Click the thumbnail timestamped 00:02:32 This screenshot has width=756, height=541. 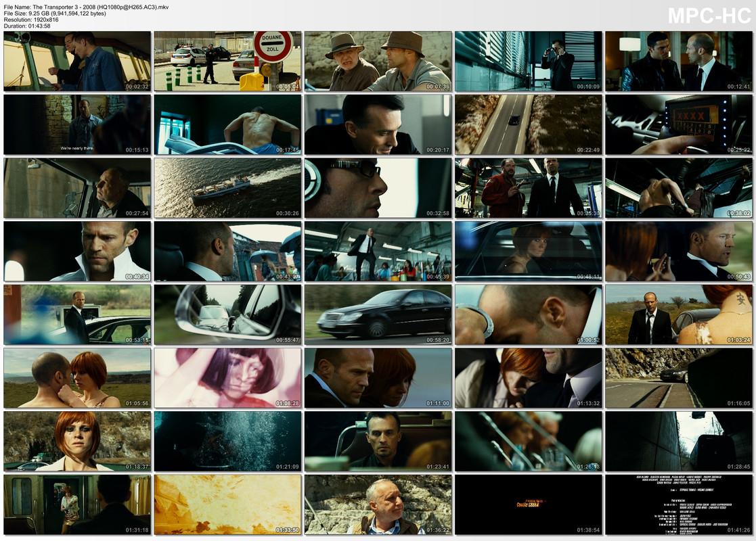coord(77,61)
